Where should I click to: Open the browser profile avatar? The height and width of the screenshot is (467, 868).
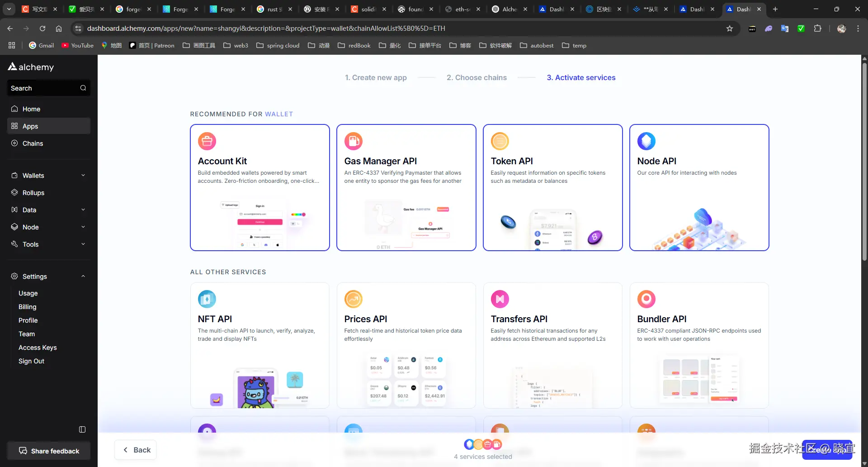[841, 29]
